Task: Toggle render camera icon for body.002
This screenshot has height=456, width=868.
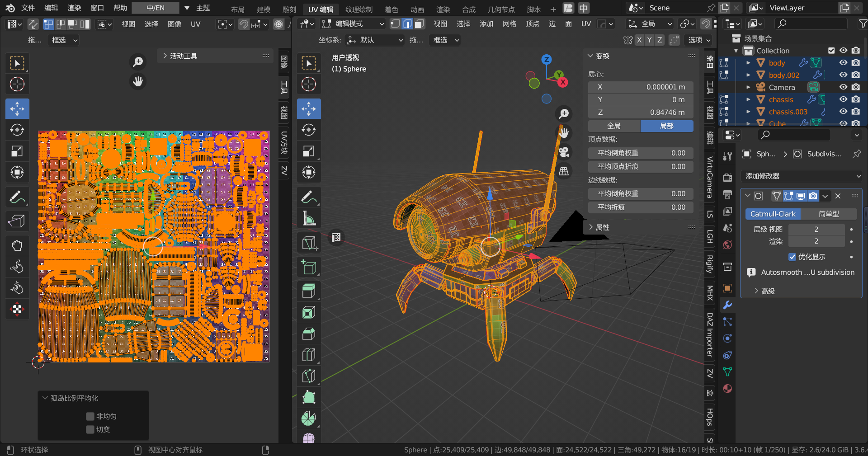Action: [x=856, y=75]
